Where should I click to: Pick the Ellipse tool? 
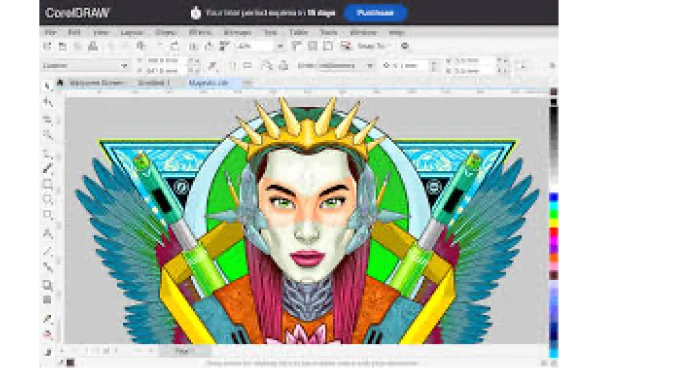(x=47, y=199)
